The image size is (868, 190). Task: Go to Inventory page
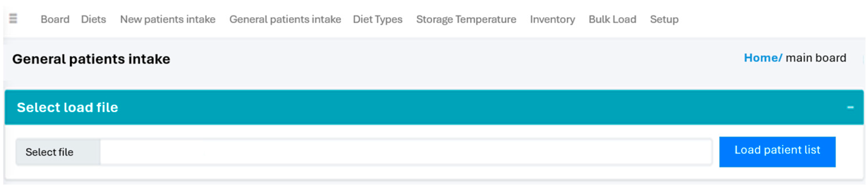click(552, 19)
